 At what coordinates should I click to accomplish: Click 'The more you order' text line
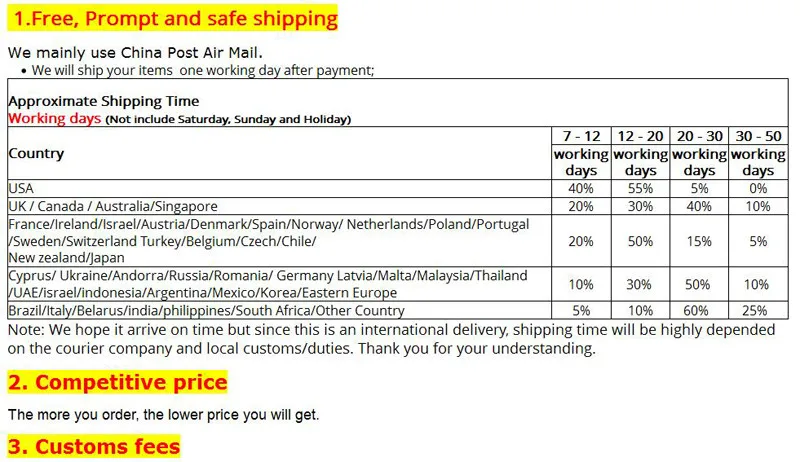(x=163, y=415)
